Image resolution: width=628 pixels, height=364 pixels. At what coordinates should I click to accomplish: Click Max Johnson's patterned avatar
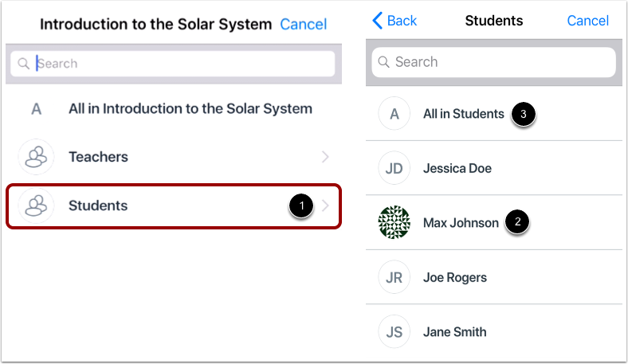[x=394, y=223]
